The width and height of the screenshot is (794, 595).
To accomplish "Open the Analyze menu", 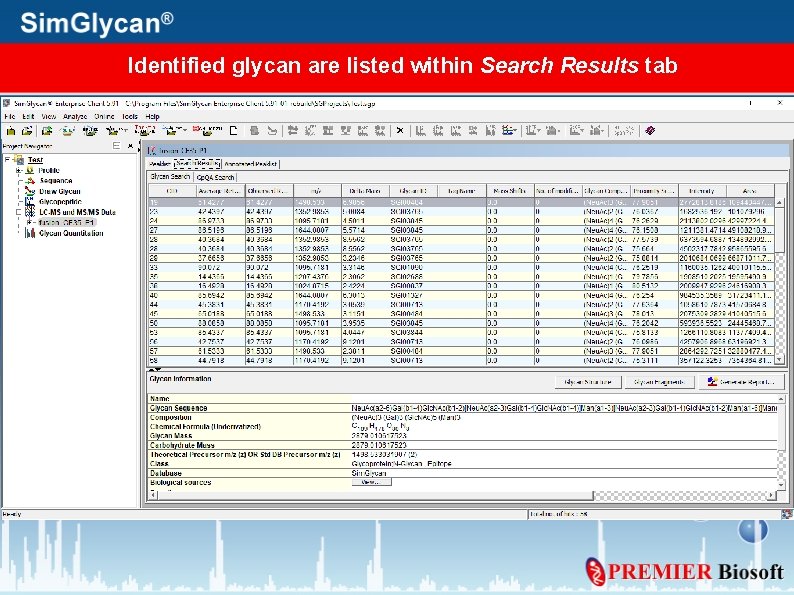I will point(75,116).
